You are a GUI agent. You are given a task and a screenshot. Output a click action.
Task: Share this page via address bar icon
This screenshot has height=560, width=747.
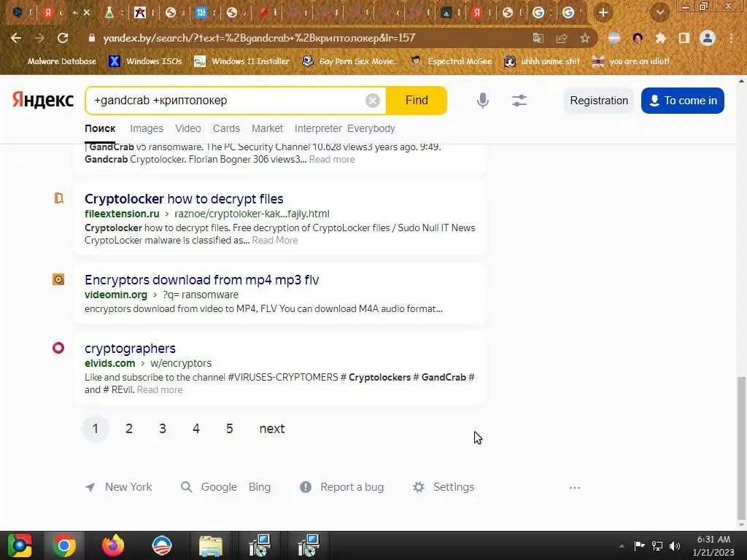(562, 38)
